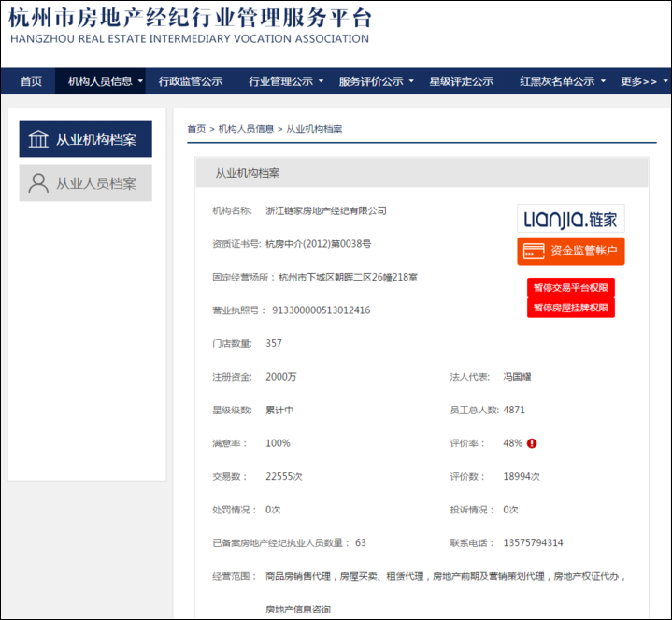Viewport: 672px width, 620px height.
Task: Open the 红黑灰名单公示 navigation menu
Action: click(x=563, y=81)
